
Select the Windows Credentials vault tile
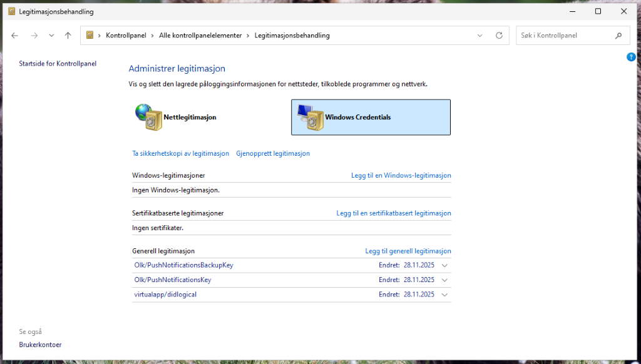click(x=371, y=117)
